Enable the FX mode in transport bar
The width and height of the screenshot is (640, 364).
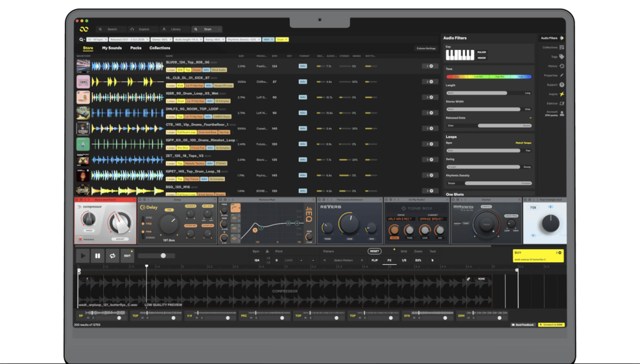[389, 260]
